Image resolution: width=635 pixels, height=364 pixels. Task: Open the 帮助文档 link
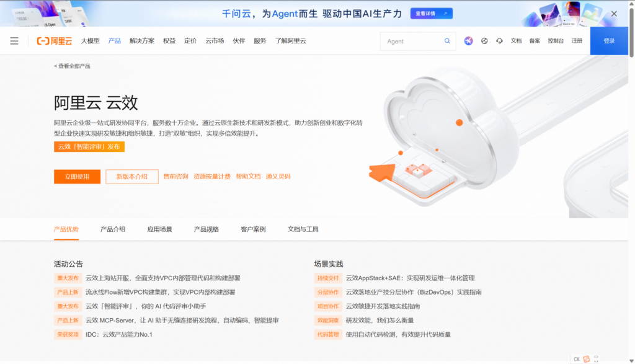point(248,177)
